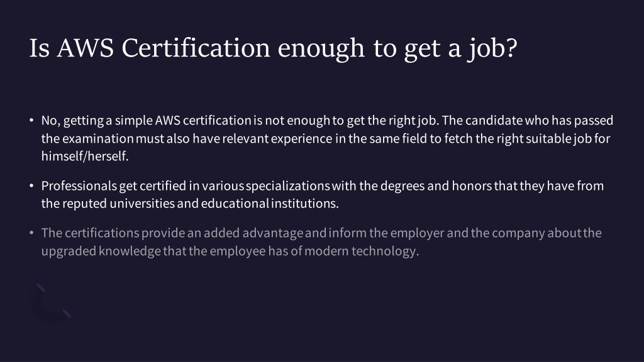Click the bullet marker before 'Professionals'
644x362 pixels.
click(31, 186)
